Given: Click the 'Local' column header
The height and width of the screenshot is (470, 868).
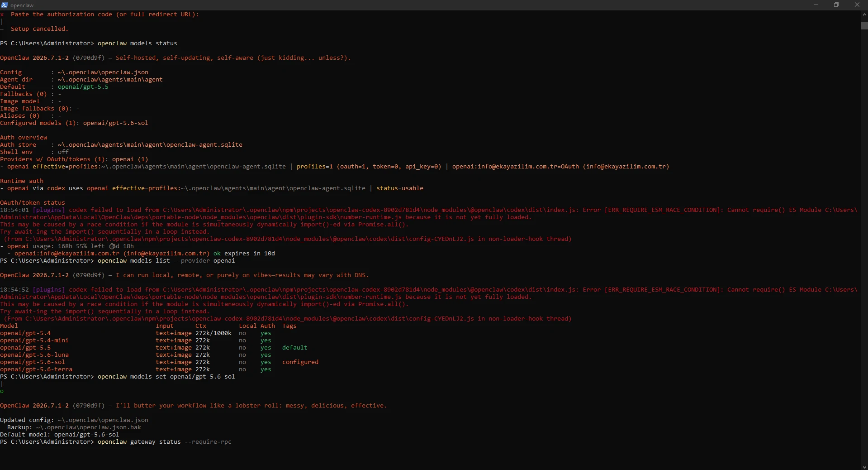Looking at the screenshot, I should (248, 326).
